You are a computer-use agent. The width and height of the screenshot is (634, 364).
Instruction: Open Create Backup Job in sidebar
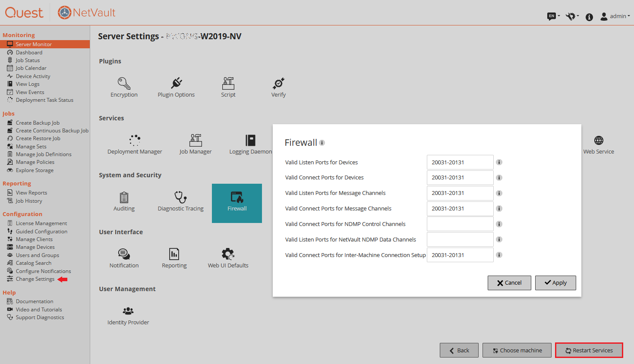[38, 123]
